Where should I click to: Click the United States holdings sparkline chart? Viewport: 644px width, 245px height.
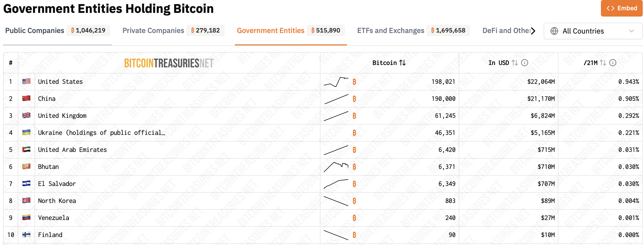(x=336, y=82)
